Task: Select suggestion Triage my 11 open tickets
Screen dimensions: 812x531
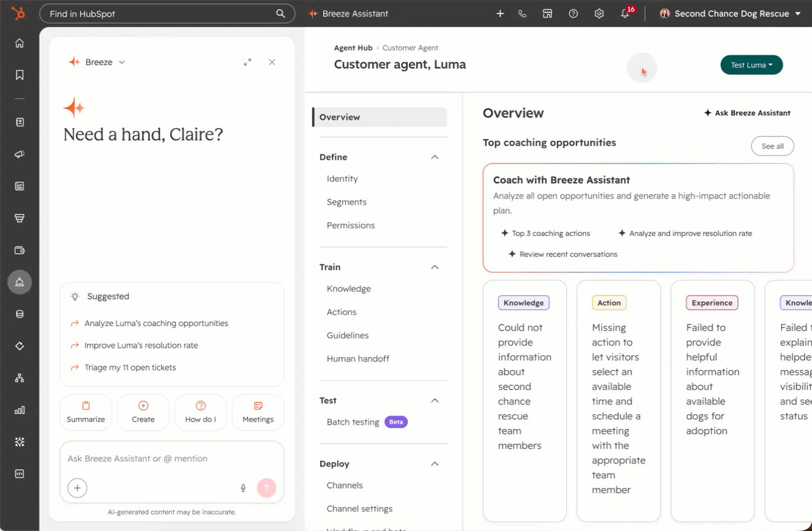Action: click(x=130, y=368)
